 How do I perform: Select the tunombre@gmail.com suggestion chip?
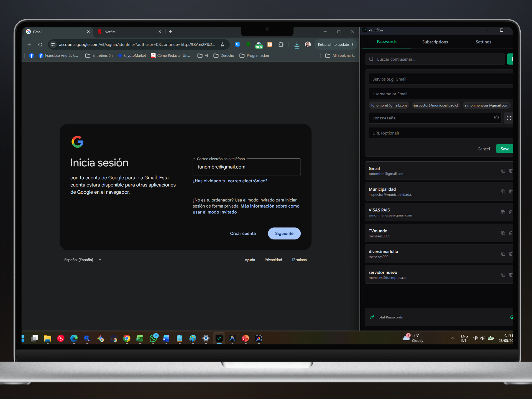pos(389,105)
